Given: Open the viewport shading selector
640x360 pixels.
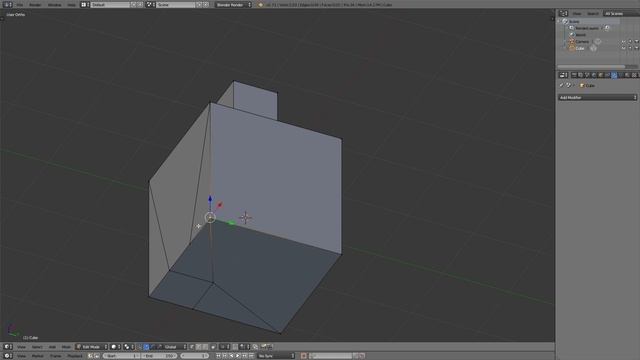Looking at the screenshot, I should [116, 347].
